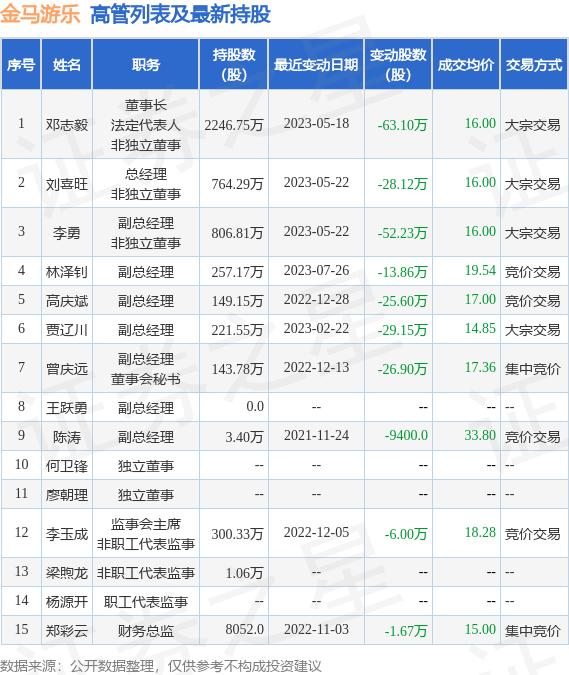This screenshot has height=675, width=569.
Task: Click the name 杨源开
Action: coord(67,601)
